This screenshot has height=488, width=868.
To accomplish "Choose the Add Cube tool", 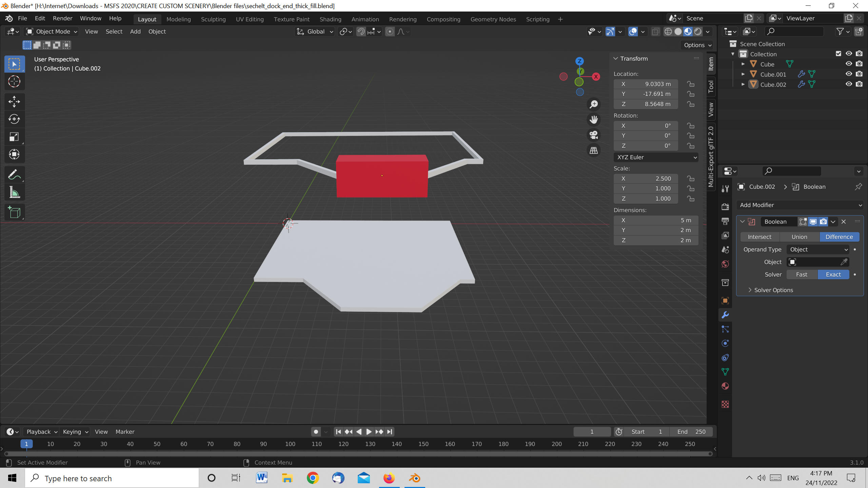I will point(14,213).
